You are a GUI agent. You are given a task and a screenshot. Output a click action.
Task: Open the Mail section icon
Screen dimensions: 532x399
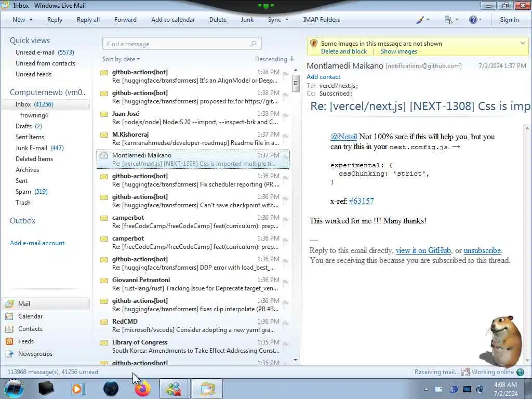pyautogui.click(x=9, y=303)
